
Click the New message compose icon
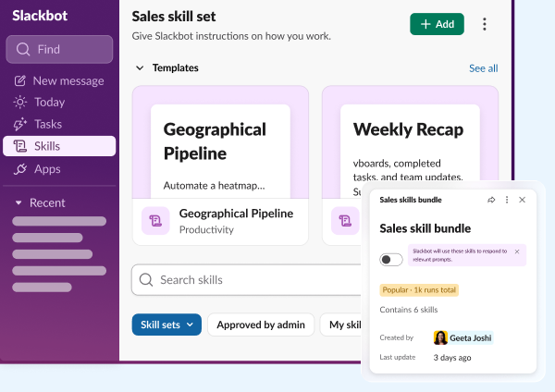(19, 80)
